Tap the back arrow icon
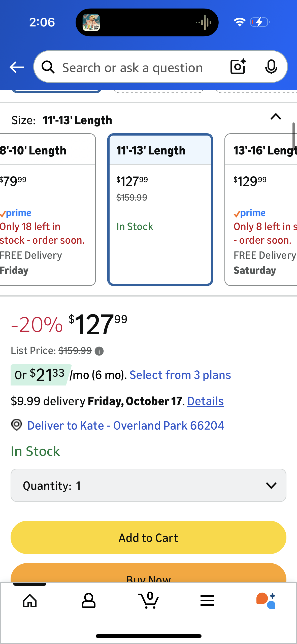Screen dimensions: 297x644 [x=17, y=68]
